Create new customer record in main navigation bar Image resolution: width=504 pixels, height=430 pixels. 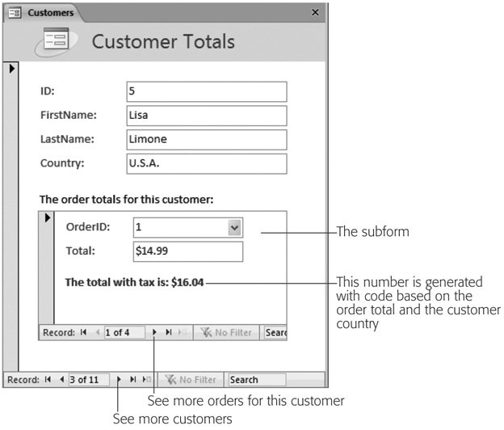[146, 380]
